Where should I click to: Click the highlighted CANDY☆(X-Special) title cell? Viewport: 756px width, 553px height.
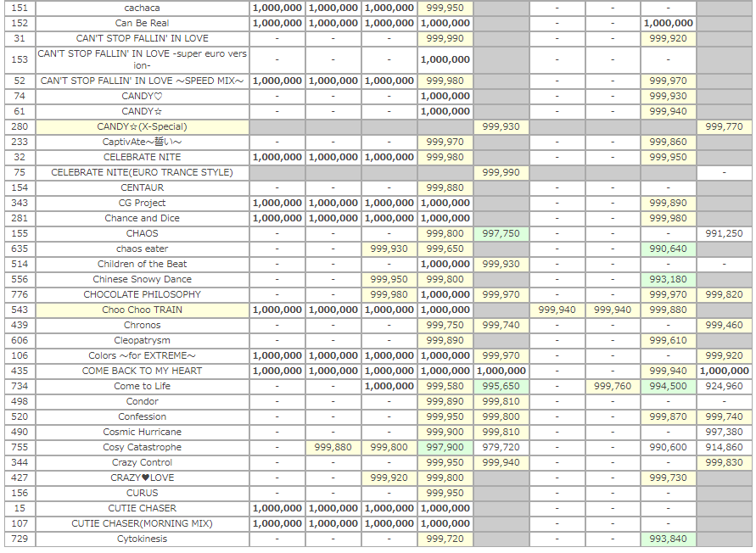point(143,126)
